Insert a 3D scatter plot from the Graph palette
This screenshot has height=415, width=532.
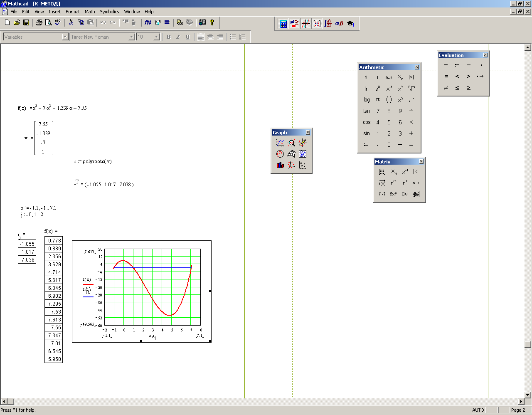click(x=291, y=165)
